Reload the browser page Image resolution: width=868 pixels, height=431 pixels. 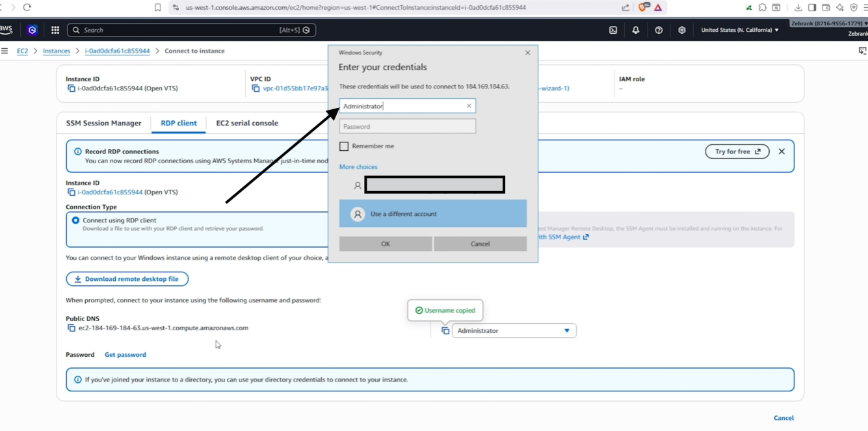coord(27,7)
